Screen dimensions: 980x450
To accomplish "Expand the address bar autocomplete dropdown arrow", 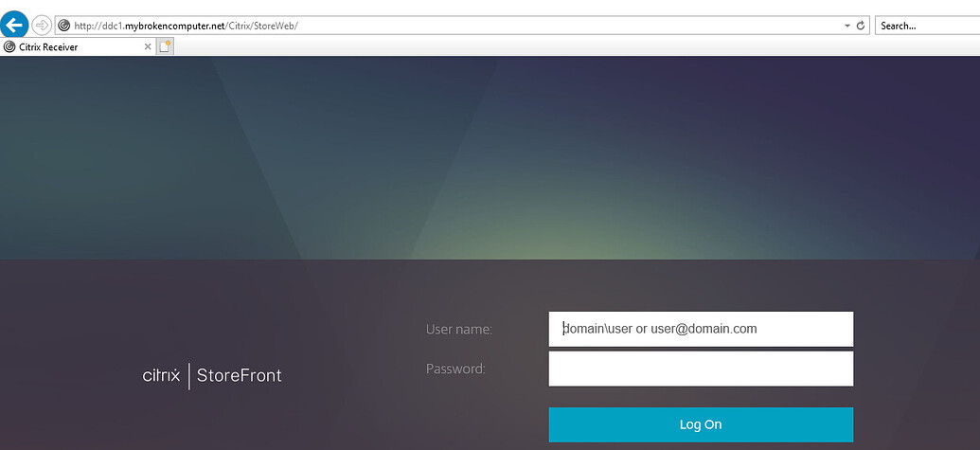I will (847, 27).
